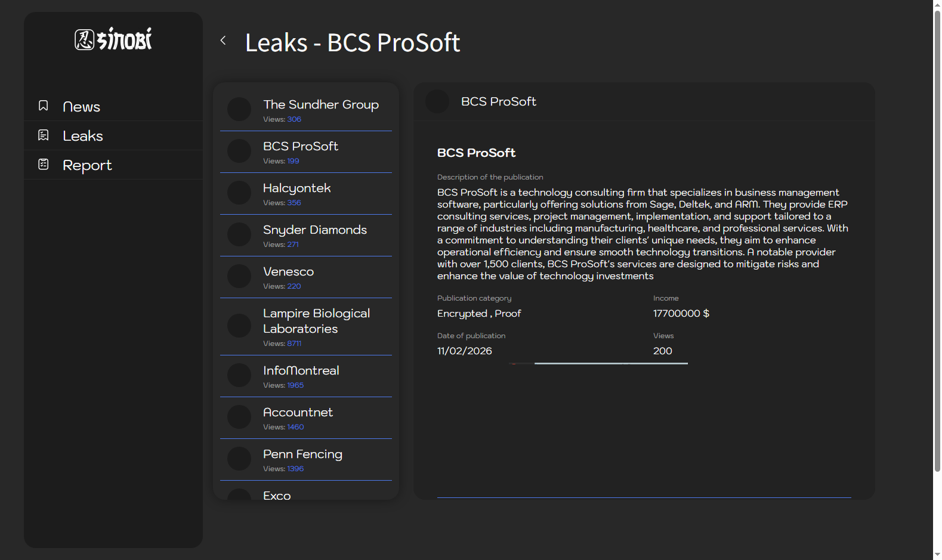Image resolution: width=942 pixels, height=560 pixels.
Task: Click the document icon beside Leaks
Action: [x=44, y=135]
